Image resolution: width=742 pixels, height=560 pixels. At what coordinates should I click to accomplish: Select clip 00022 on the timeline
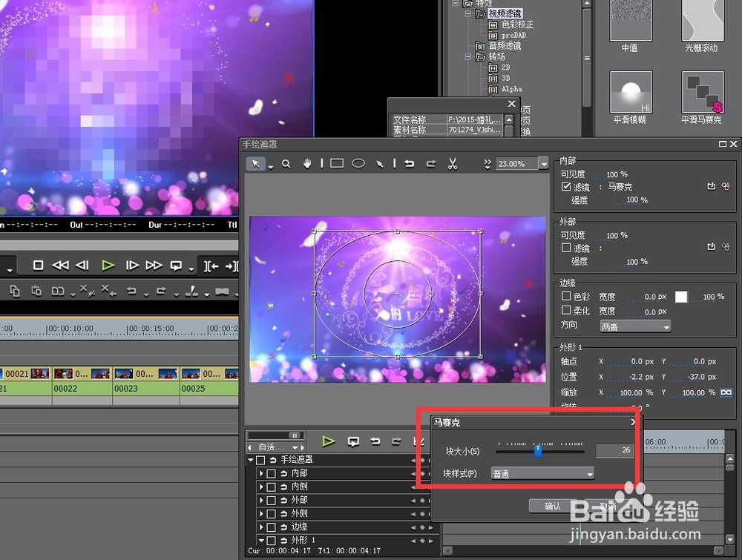coord(82,389)
